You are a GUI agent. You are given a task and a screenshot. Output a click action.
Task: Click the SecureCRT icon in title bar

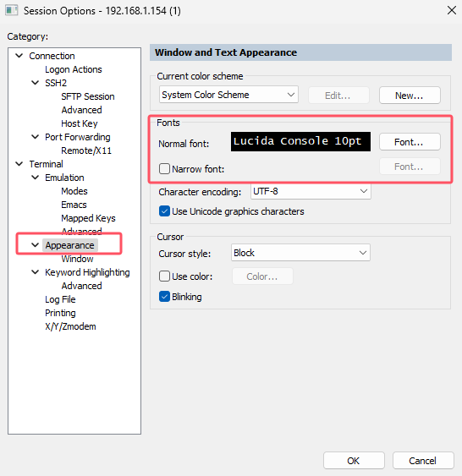[x=12, y=10]
